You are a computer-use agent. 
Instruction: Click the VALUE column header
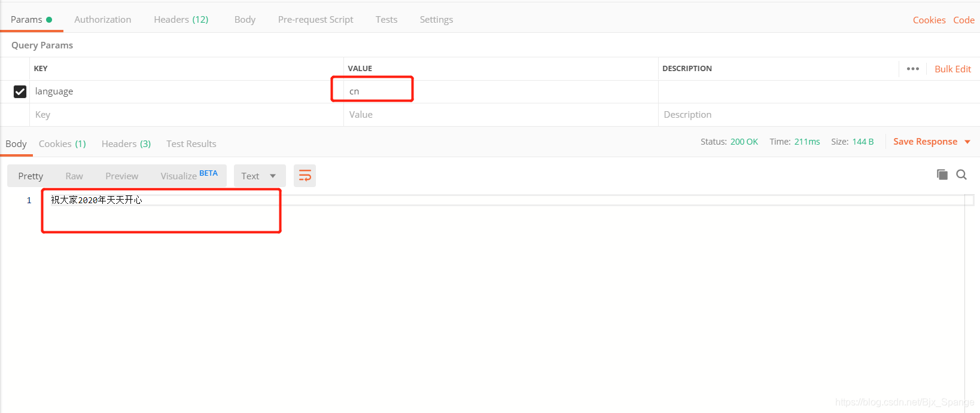(360, 69)
